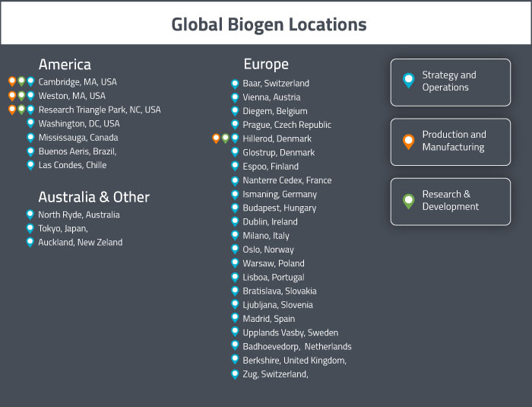Click the blue pin beside Zug, Switzerland
This screenshot has height=407, width=532.
pos(235,375)
